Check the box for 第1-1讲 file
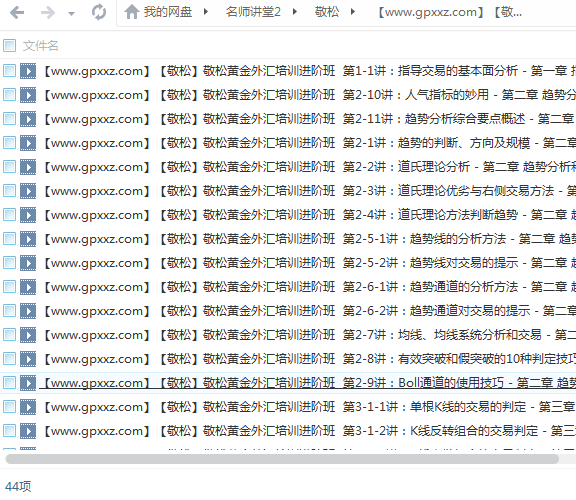This screenshot has width=576, height=500. 10,71
